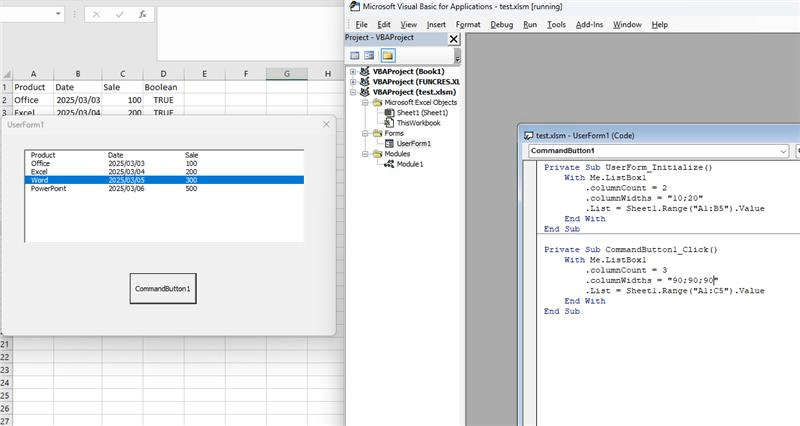Screen dimensions: 800x426
Task: Select ThisWorkbook in the project tree
Action: (418, 123)
